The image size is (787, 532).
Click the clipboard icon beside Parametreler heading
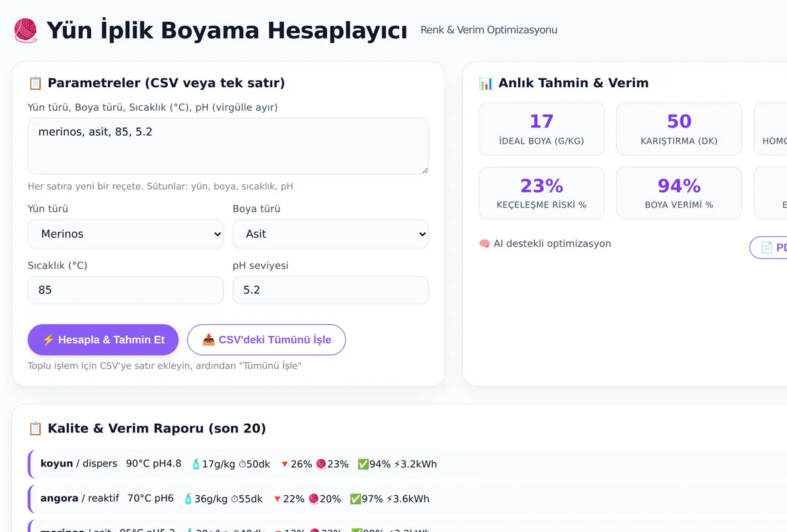[x=35, y=83]
